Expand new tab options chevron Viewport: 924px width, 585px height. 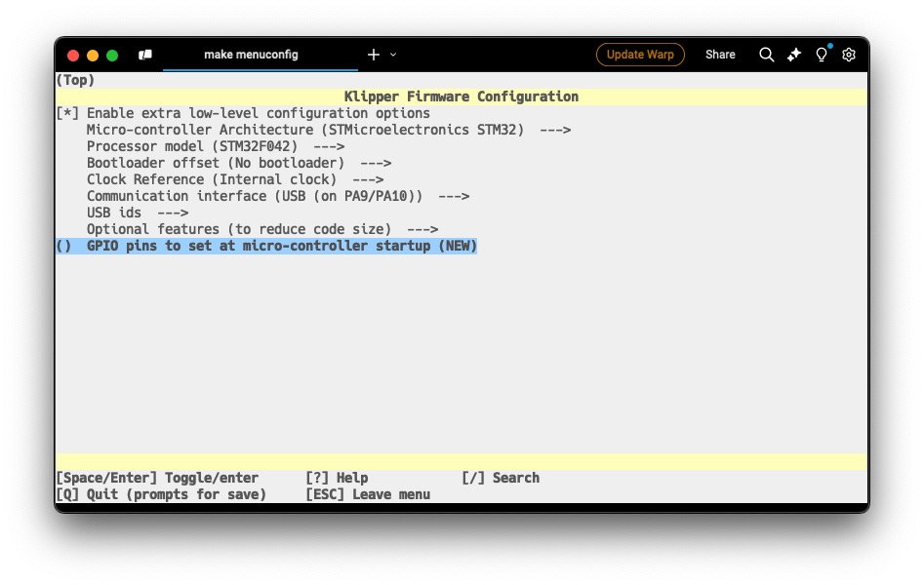point(393,55)
